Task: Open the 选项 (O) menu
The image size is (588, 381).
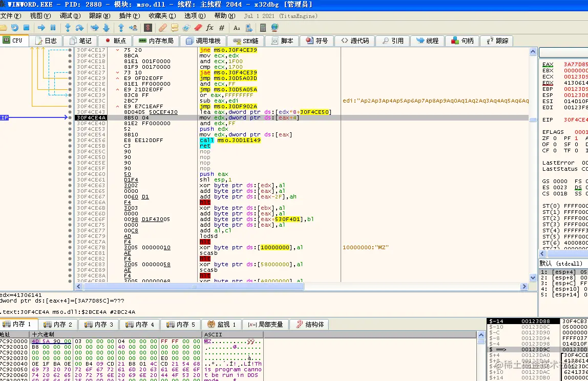Action: pos(195,16)
